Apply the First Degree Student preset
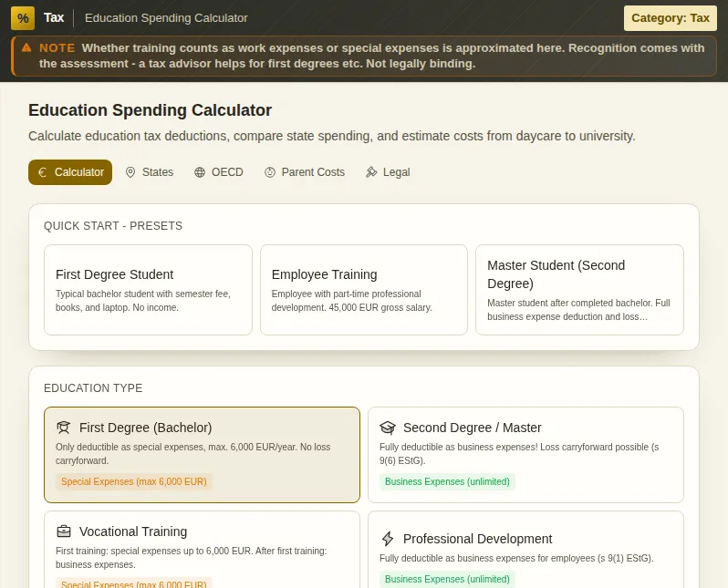The width and height of the screenshot is (728, 588). coord(148,290)
